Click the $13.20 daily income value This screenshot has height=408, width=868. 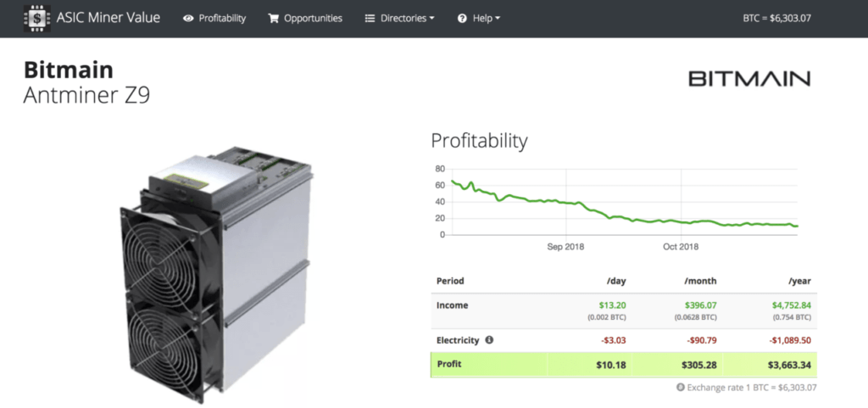(612, 305)
